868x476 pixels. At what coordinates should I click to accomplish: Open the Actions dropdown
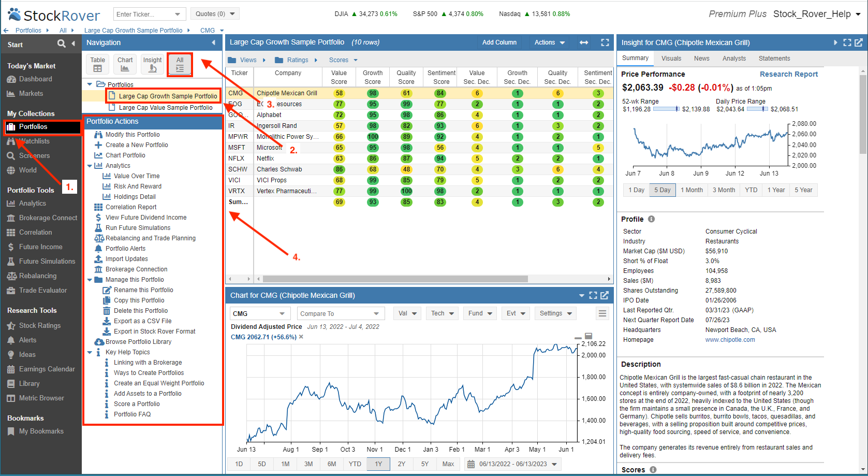click(x=550, y=42)
